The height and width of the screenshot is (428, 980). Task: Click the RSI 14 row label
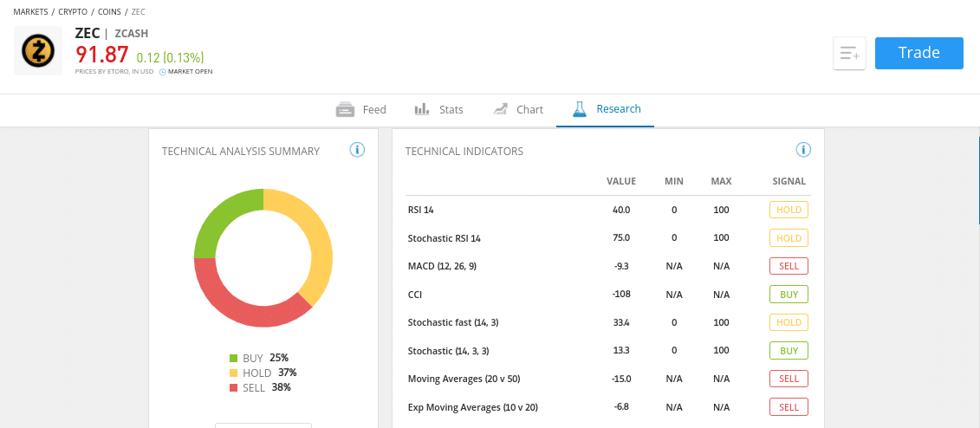coord(420,210)
